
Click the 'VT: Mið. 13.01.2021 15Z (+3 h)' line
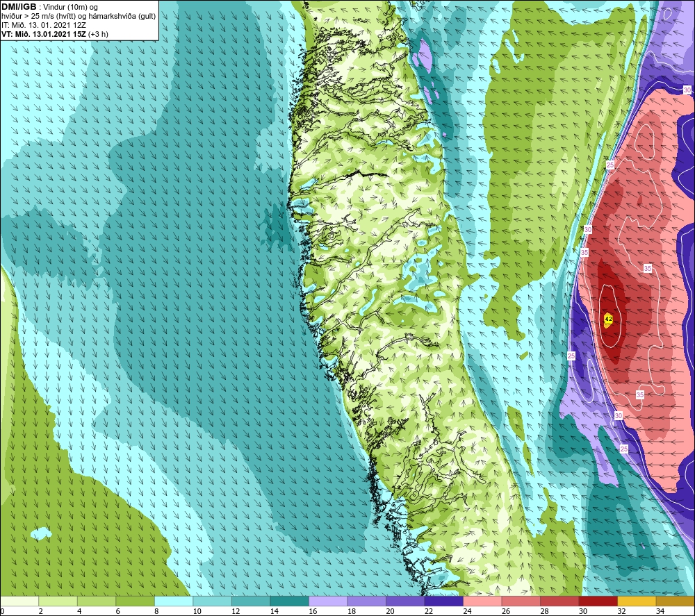[x=54, y=34]
